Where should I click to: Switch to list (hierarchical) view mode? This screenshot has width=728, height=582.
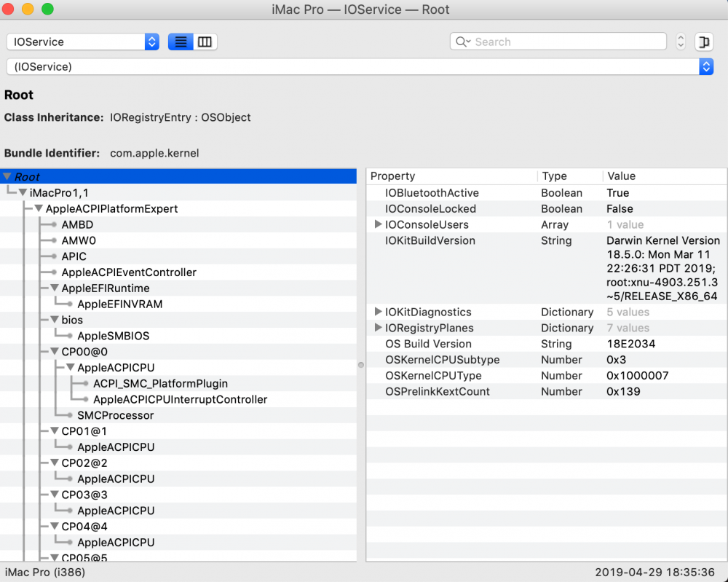point(181,42)
